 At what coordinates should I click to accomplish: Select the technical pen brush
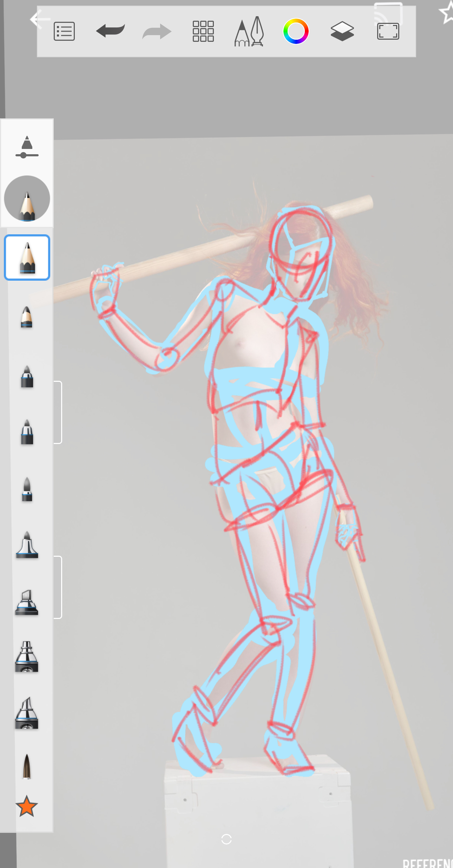[27, 657]
